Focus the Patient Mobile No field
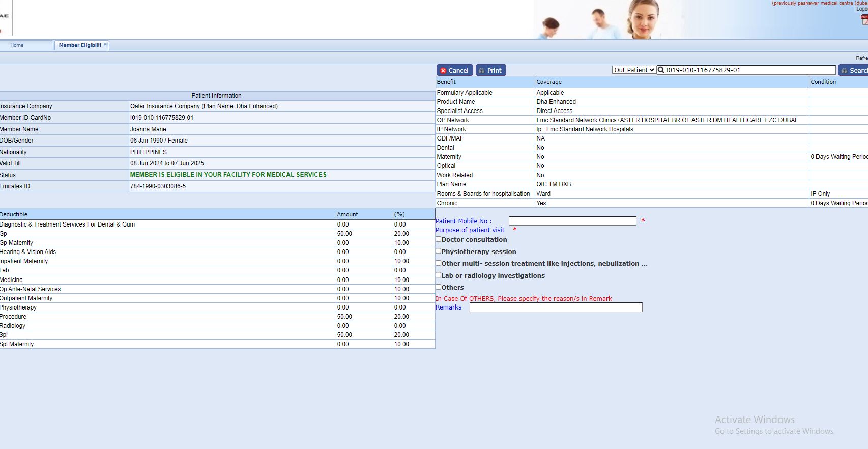868x449 pixels. (572, 221)
